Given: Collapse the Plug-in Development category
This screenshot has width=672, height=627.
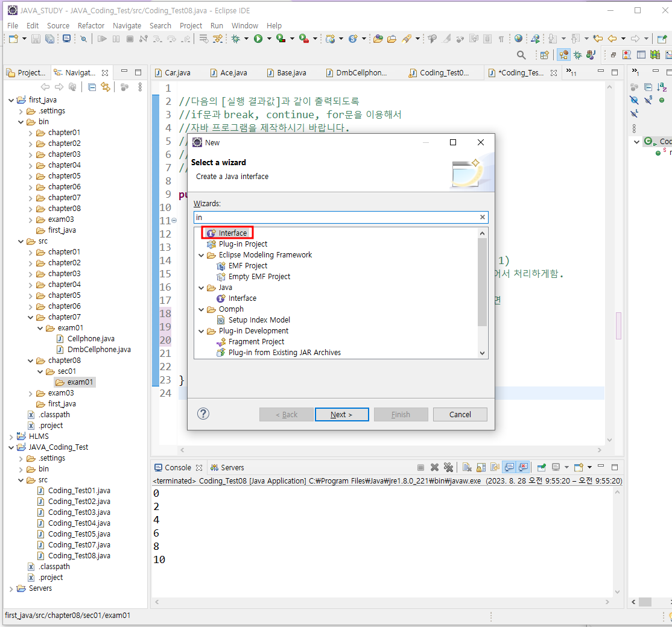Looking at the screenshot, I should 201,331.
